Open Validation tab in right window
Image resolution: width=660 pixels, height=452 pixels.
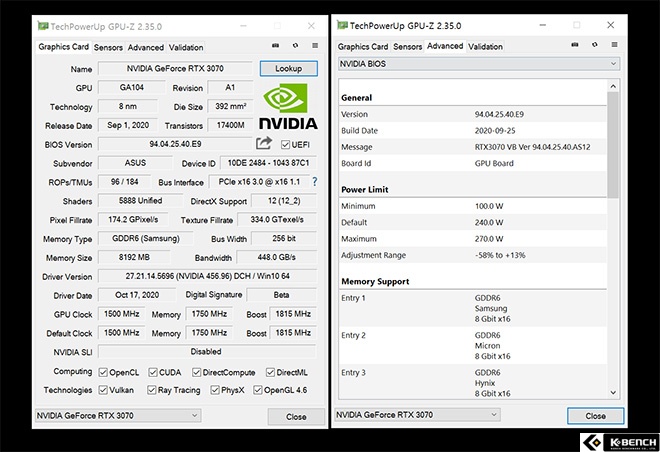[485, 47]
